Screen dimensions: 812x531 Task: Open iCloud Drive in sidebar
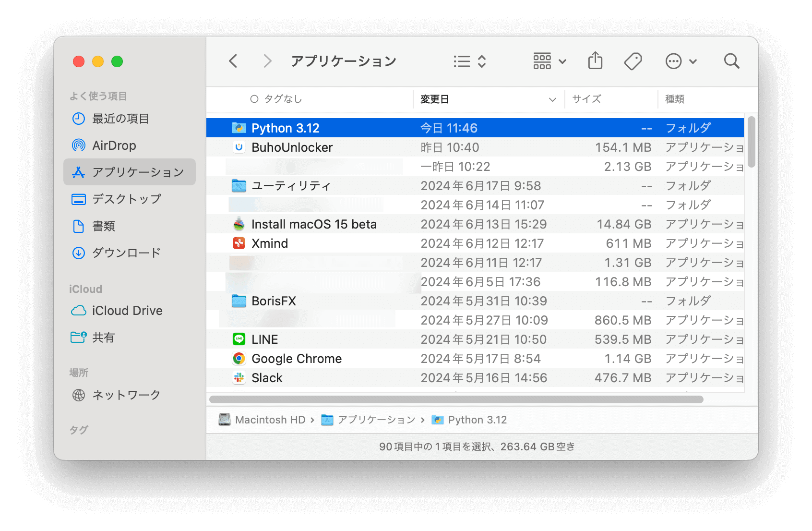(x=130, y=311)
